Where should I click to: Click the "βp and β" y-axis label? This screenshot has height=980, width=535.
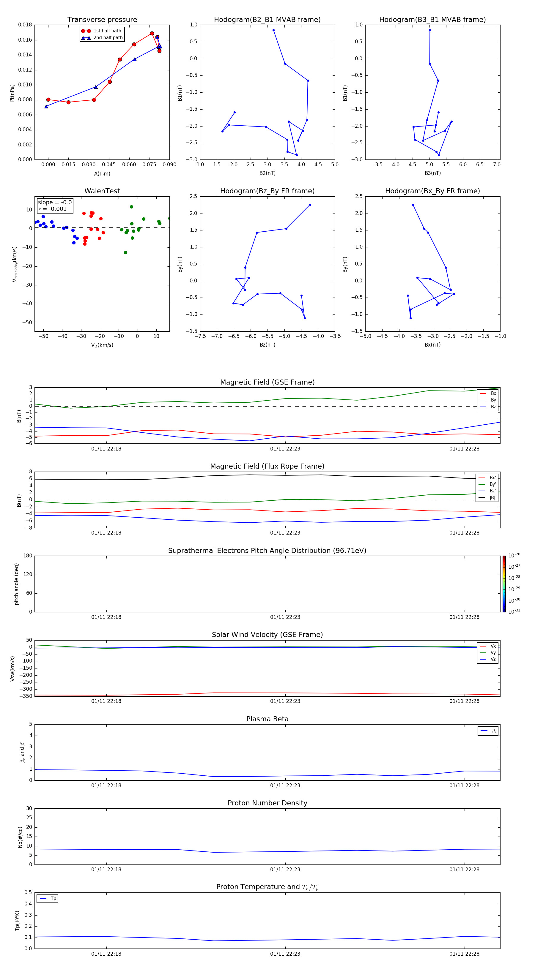(22, 752)
